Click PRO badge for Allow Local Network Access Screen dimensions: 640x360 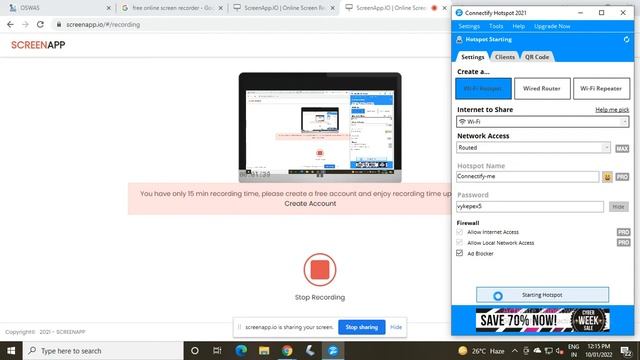click(623, 242)
